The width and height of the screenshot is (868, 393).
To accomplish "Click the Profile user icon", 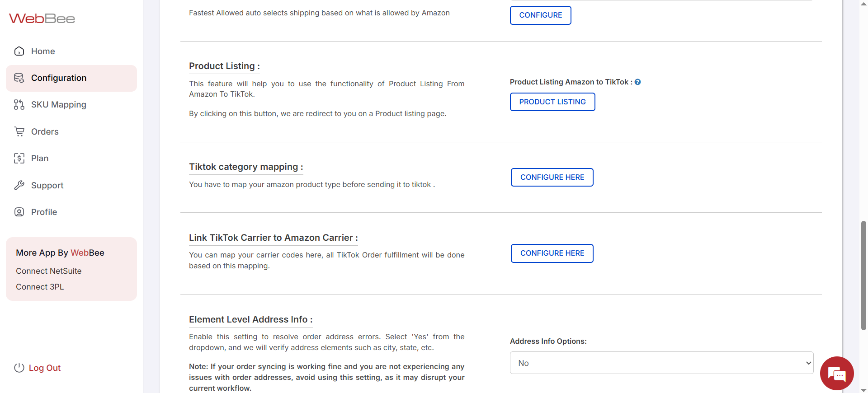I will (19, 212).
